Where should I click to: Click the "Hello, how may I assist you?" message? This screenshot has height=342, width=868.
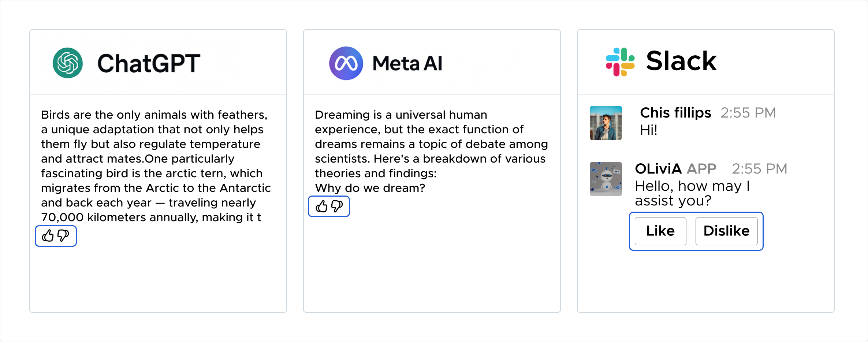pos(693,193)
